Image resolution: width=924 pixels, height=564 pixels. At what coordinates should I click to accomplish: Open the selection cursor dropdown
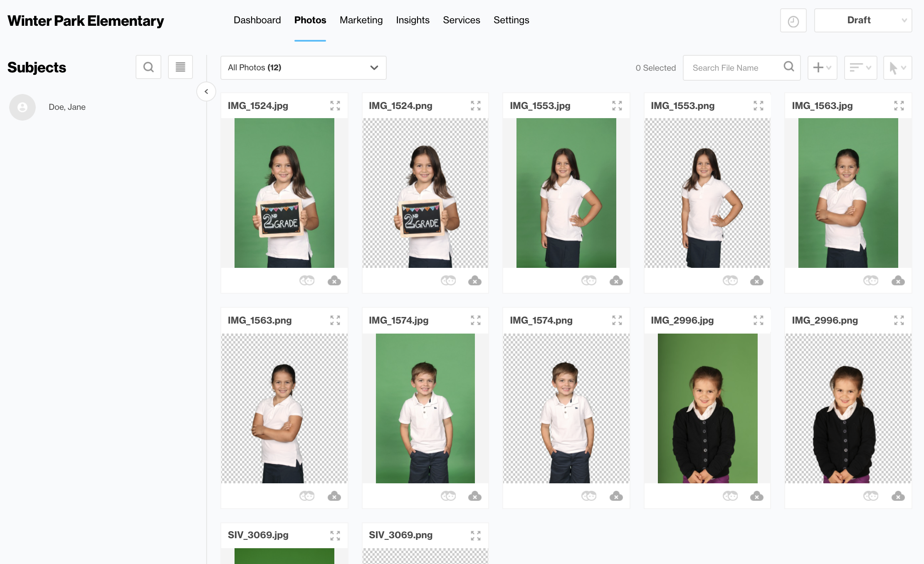pyautogui.click(x=897, y=67)
